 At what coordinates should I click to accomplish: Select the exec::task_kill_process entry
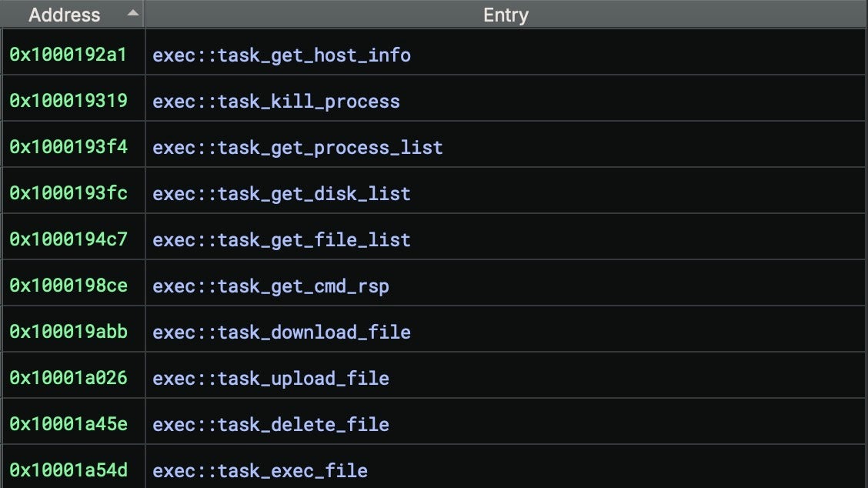(x=276, y=102)
